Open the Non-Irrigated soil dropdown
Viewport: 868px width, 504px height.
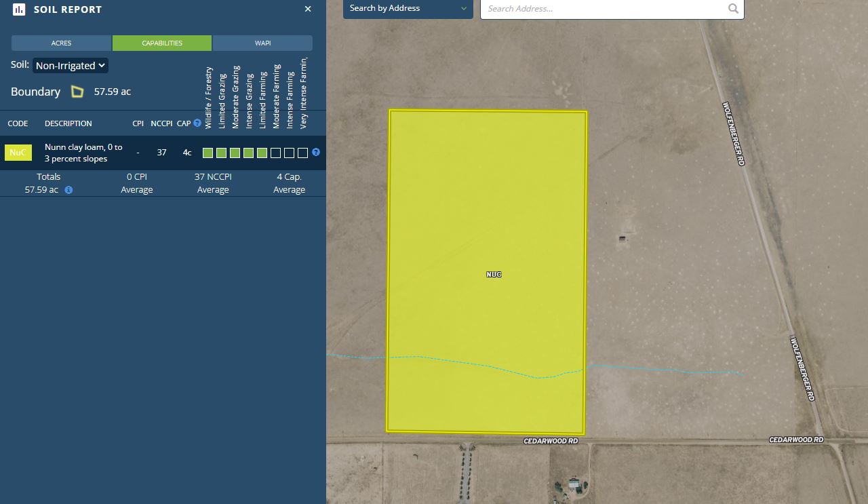point(71,66)
